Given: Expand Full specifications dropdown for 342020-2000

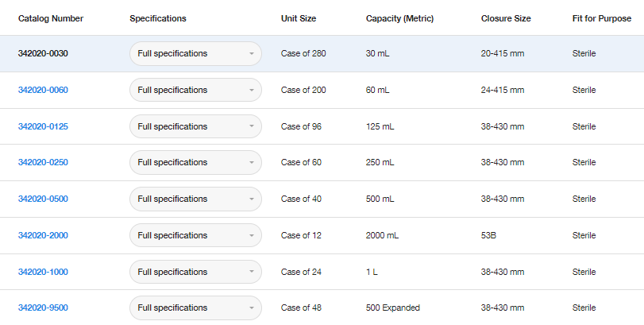Looking at the screenshot, I should [x=195, y=235].
